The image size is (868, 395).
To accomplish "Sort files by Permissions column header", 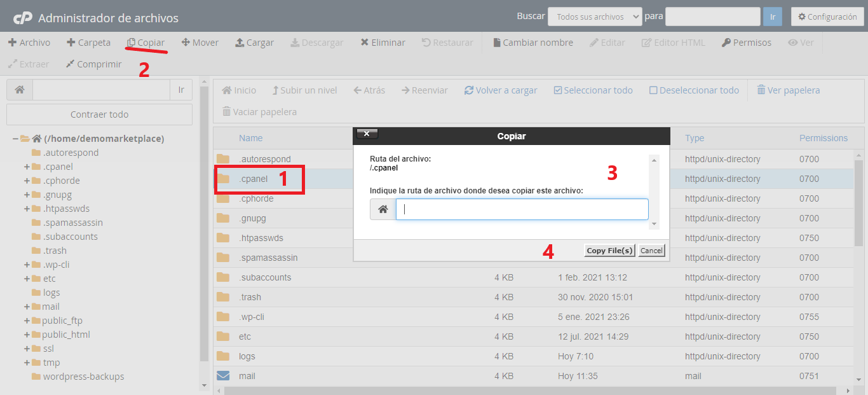I will coord(823,138).
